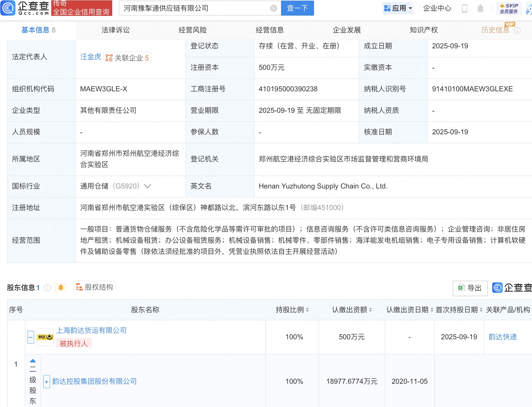Viewport: 532px width, 407px height.
Task: Click the Qcc logo icon
Action: coord(8,8)
